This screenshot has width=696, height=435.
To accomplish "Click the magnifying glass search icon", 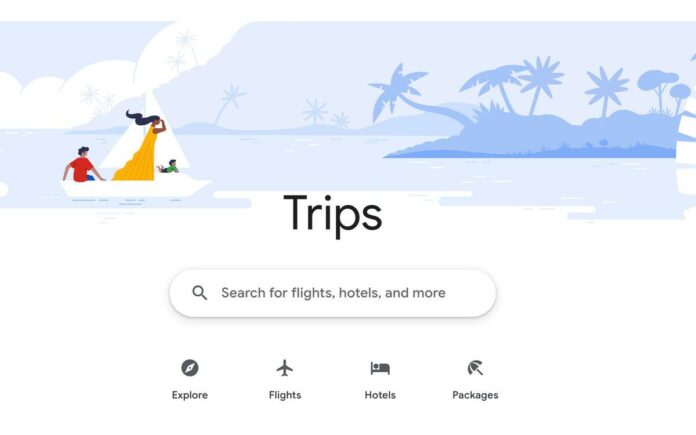I will click(x=200, y=293).
